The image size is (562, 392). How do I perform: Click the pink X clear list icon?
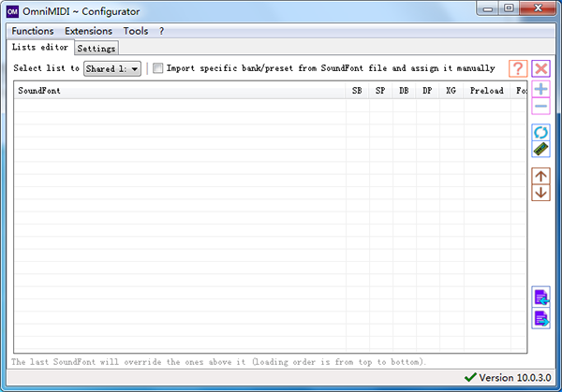pos(541,69)
